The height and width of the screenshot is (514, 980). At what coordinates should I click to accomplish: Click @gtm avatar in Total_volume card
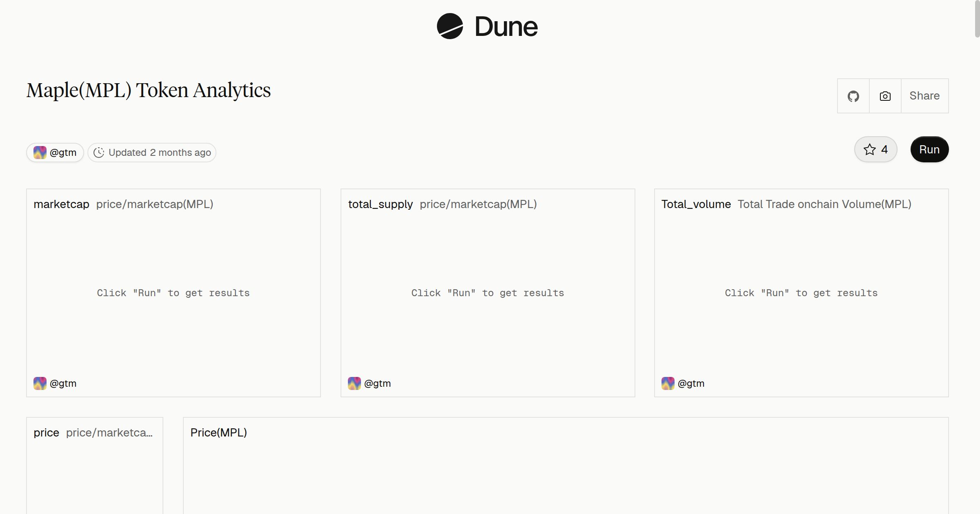pos(668,383)
